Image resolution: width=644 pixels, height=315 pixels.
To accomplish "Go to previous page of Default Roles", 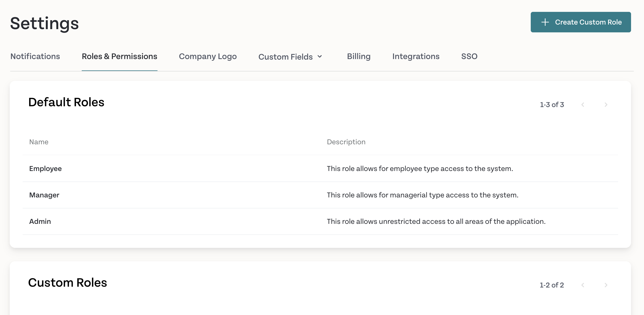I will tap(583, 105).
